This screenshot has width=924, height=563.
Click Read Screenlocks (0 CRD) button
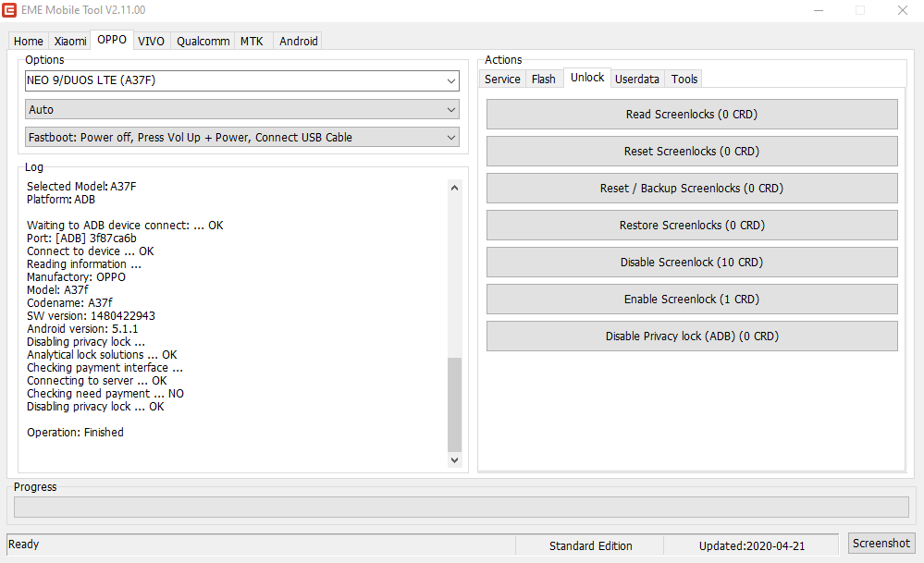pos(692,115)
